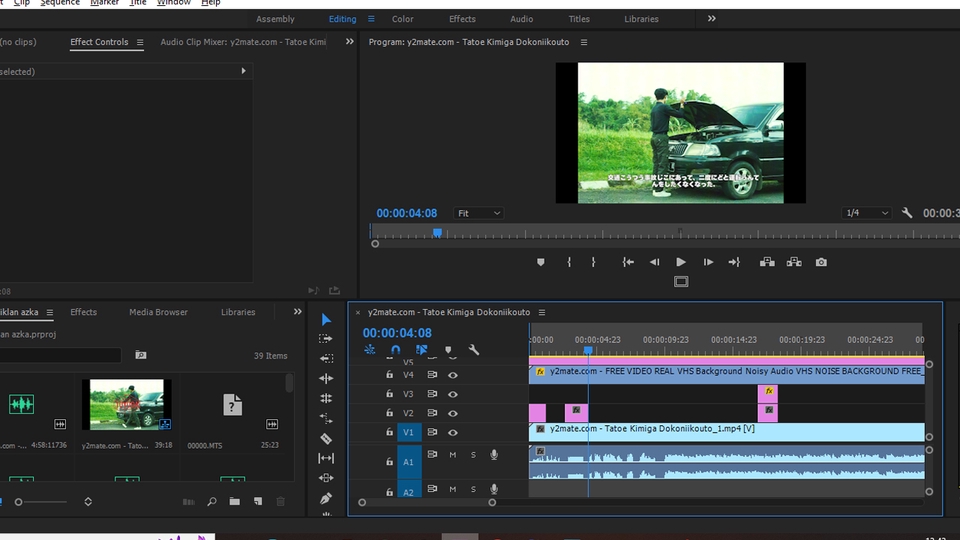Image resolution: width=960 pixels, height=540 pixels.
Task: Click Program monitor timecode 00:00:04:08
Action: tap(407, 213)
